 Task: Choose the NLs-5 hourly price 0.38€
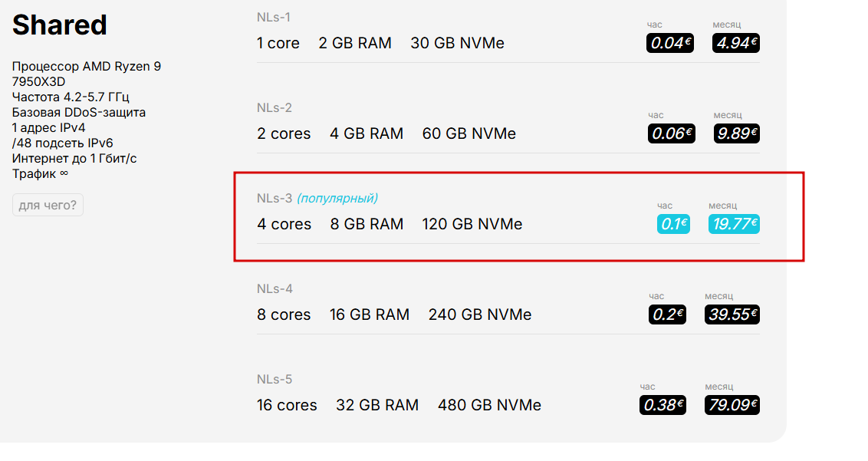coord(663,405)
